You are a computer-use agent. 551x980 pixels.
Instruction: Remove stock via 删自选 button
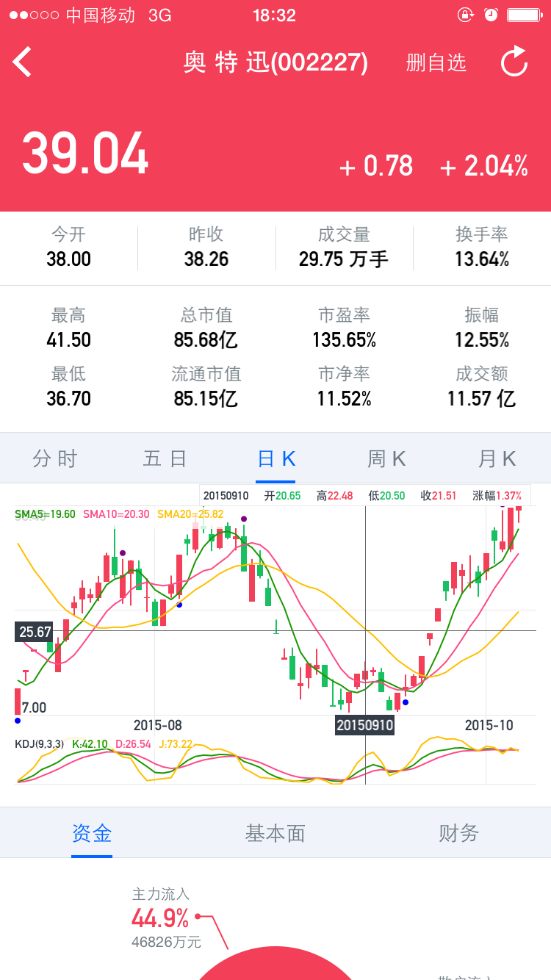(x=436, y=63)
